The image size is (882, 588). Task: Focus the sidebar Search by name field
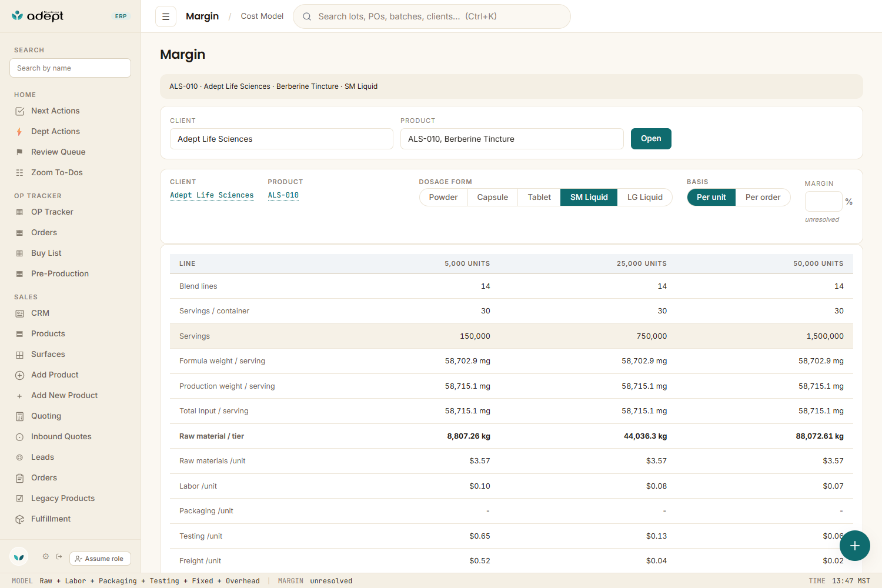71,68
